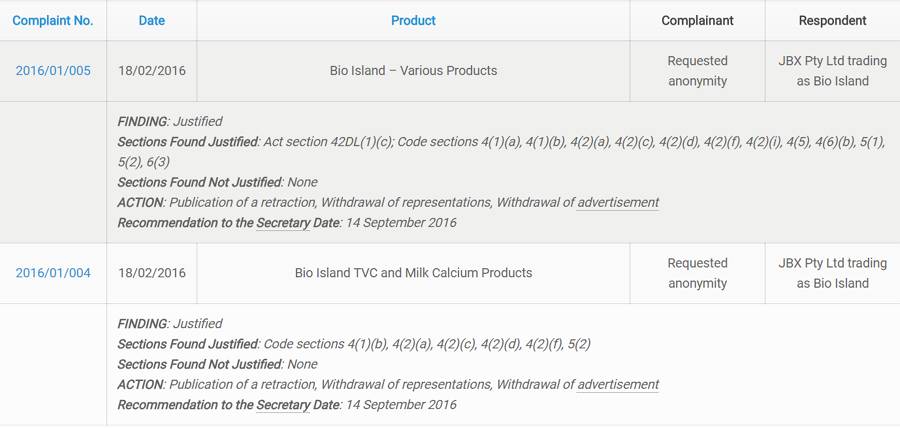
Task: Select the Complainant column header
Action: click(697, 20)
